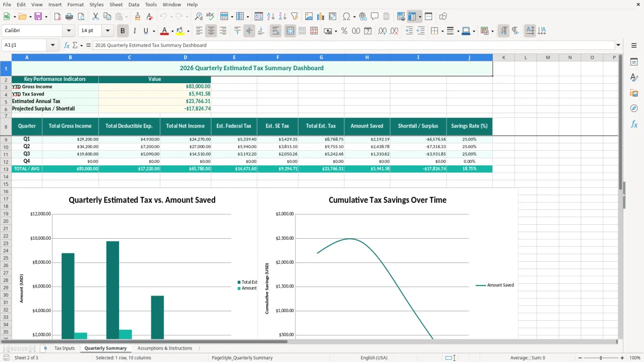Insert Comment speech bubble icon
644x362 pixels.
pyautogui.click(x=375, y=17)
